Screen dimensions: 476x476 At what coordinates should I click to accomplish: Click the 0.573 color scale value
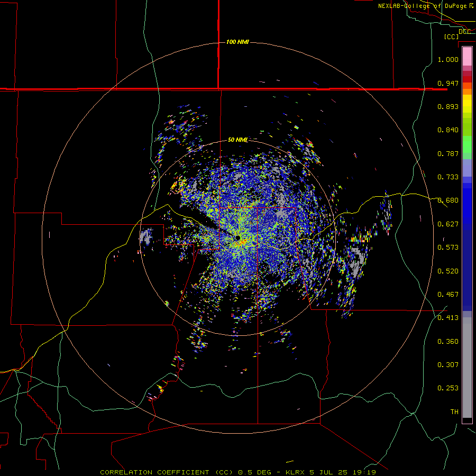click(448, 248)
